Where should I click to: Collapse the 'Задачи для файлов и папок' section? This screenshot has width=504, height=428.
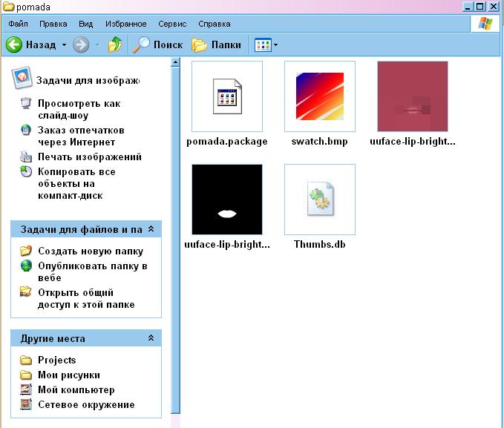[x=151, y=229]
